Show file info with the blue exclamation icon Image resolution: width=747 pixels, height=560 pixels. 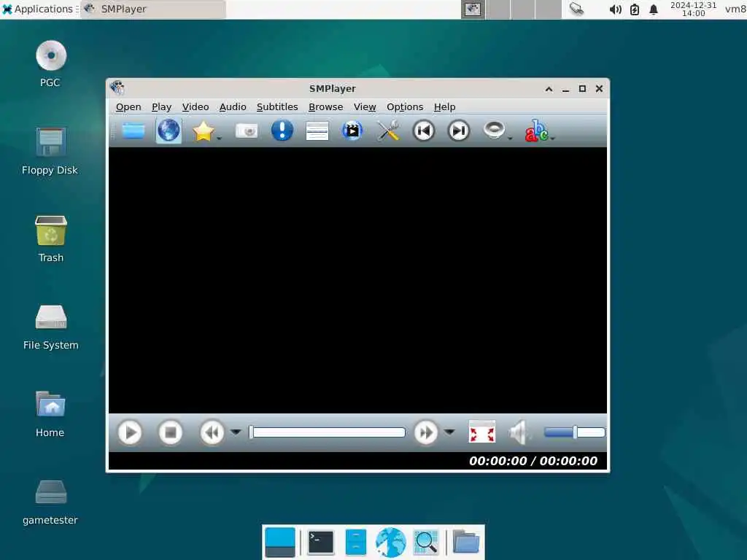tap(282, 131)
